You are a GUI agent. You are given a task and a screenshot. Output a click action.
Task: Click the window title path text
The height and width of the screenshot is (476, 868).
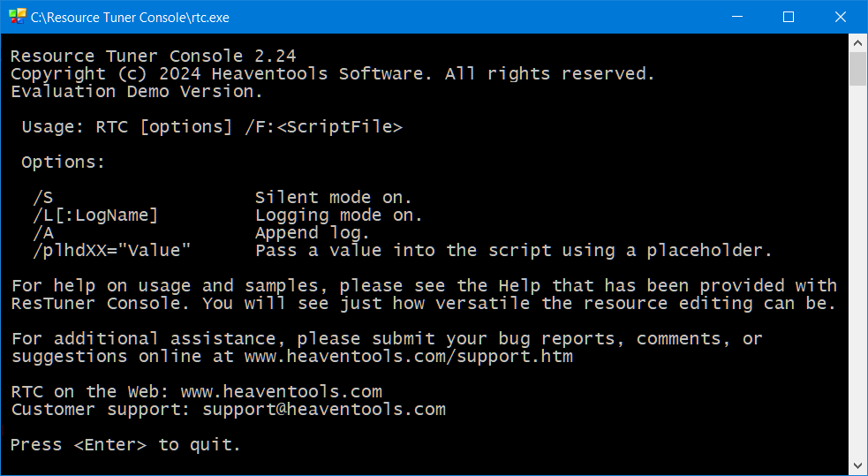pos(130,18)
